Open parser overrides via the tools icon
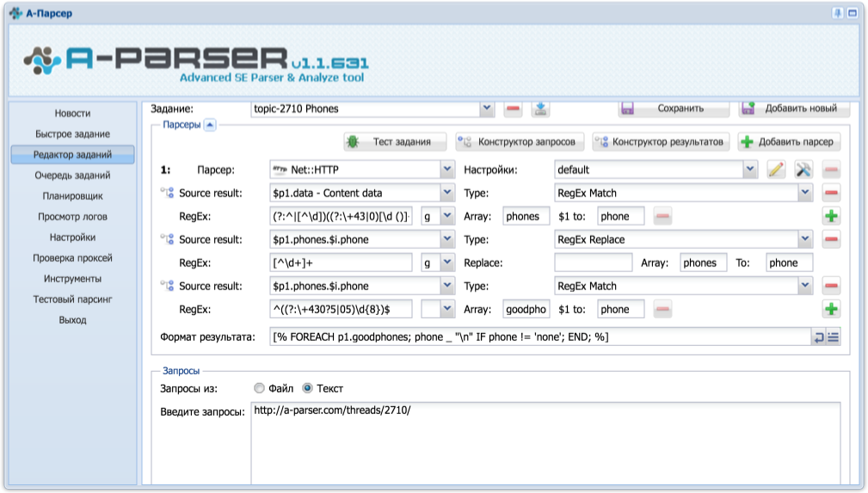Image resolution: width=868 pixels, height=493 pixels. point(803,169)
